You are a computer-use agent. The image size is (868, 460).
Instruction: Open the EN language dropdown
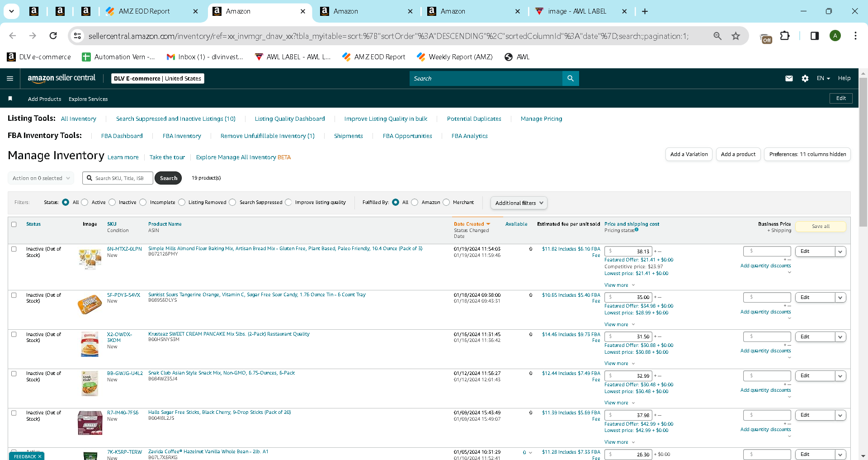[x=823, y=78]
